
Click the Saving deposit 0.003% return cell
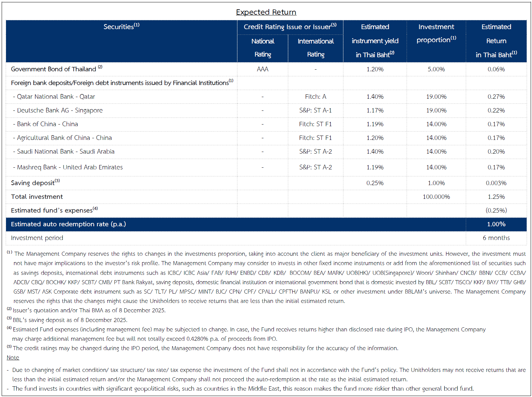(x=496, y=183)
